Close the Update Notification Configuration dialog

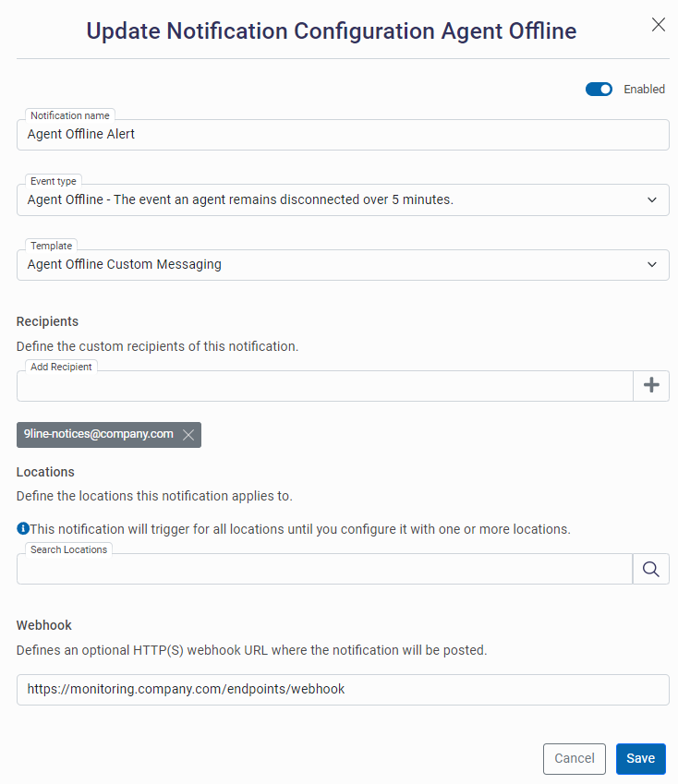click(658, 25)
